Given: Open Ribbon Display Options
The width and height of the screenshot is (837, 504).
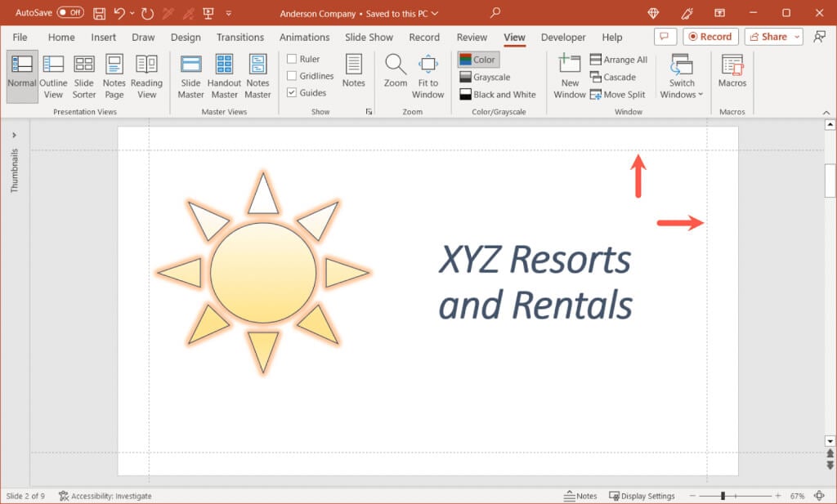Looking at the screenshot, I should [x=719, y=13].
